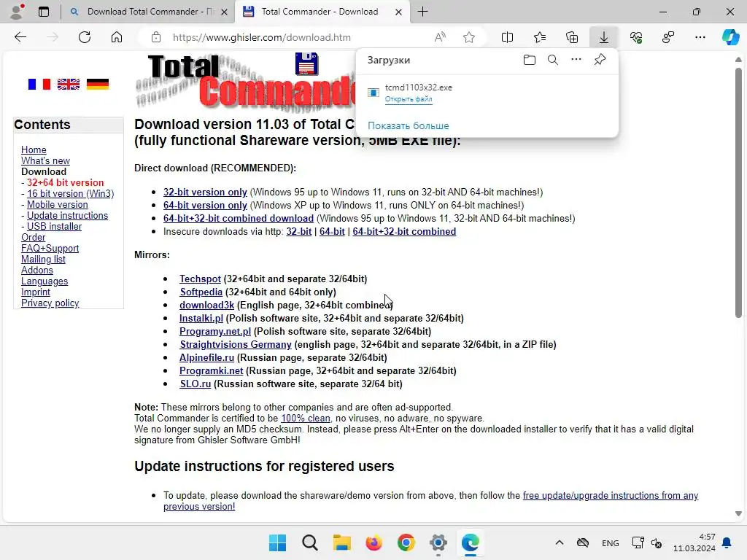
Task: Open the What's new link
Action: 45,160
